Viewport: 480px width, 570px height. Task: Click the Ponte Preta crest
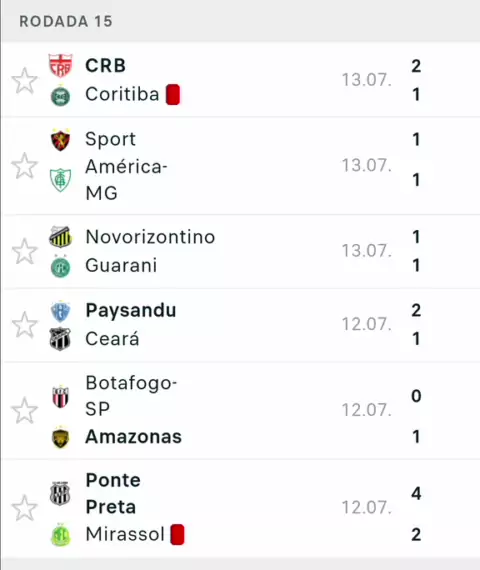click(x=60, y=494)
